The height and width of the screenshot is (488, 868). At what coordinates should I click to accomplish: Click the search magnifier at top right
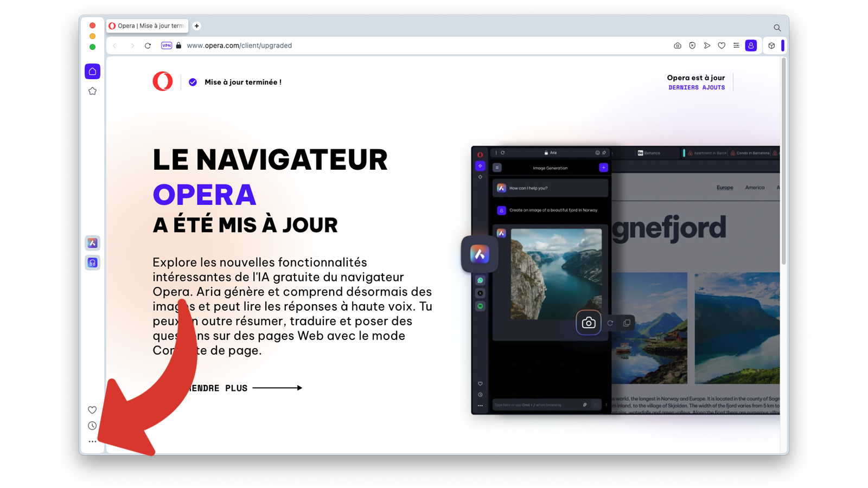point(776,27)
